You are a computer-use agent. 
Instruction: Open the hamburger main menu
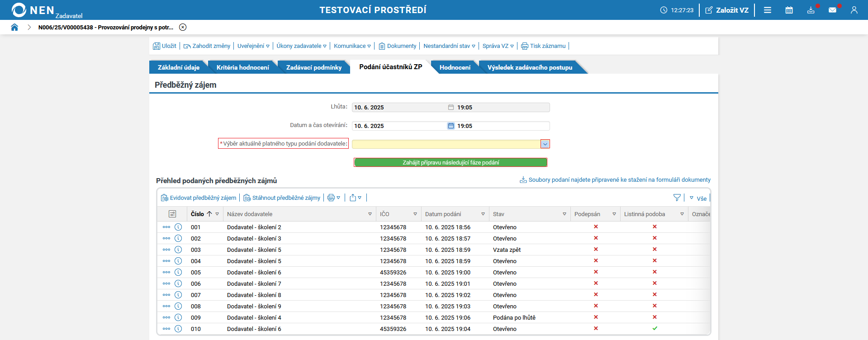(768, 10)
